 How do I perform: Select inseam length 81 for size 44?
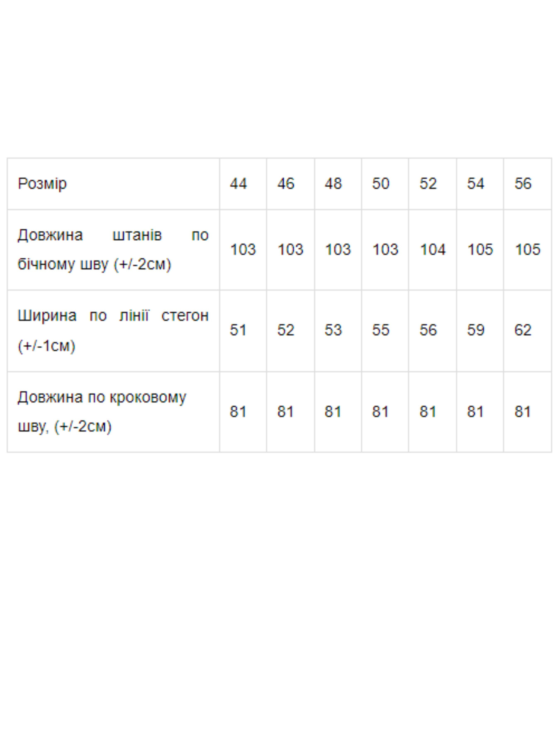tap(239, 412)
